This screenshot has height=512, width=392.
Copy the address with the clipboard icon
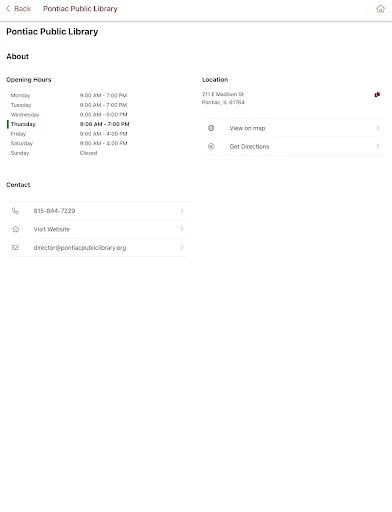tap(377, 95)
